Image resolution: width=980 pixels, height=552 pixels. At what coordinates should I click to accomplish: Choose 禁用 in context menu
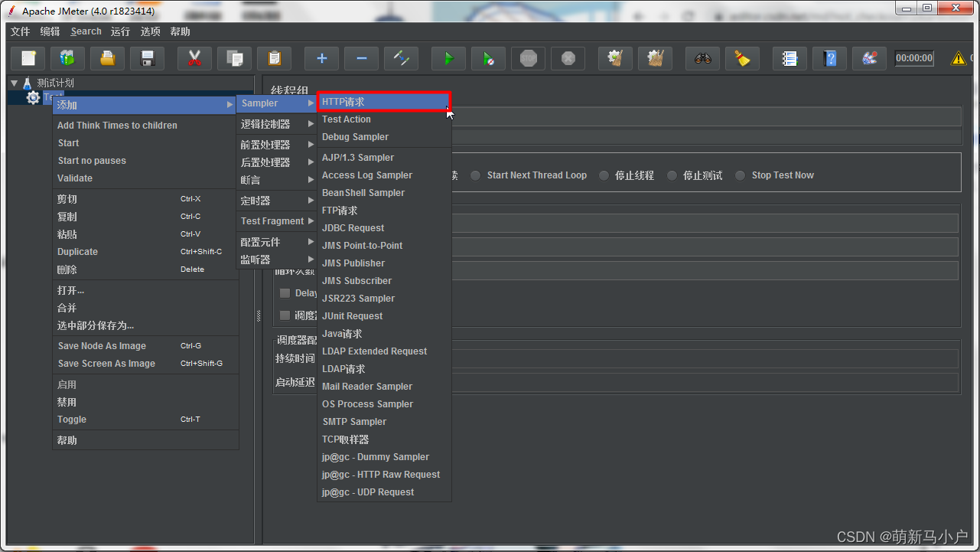click(145, 402)
